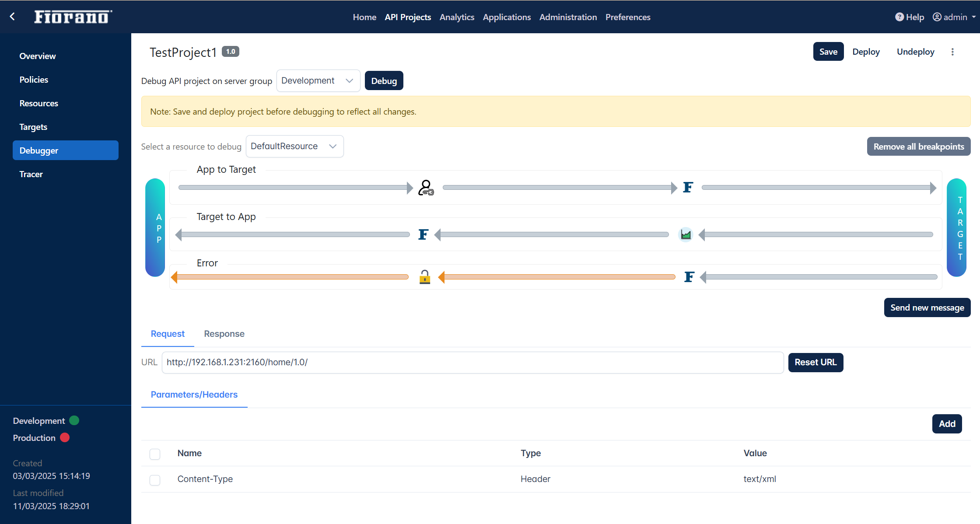
Task: Click the Header type cell
Action: point(535,479)
